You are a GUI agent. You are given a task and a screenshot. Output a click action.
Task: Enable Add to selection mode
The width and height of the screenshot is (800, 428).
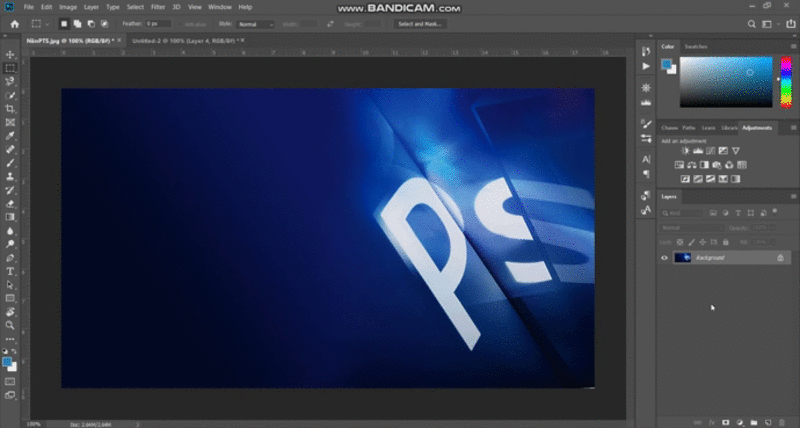[x=78, y=23]
